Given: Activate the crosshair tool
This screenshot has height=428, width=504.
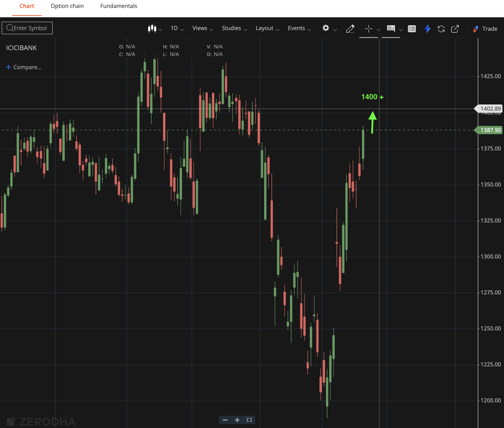Looking at the screenshot, I should [x=368, y=29].
